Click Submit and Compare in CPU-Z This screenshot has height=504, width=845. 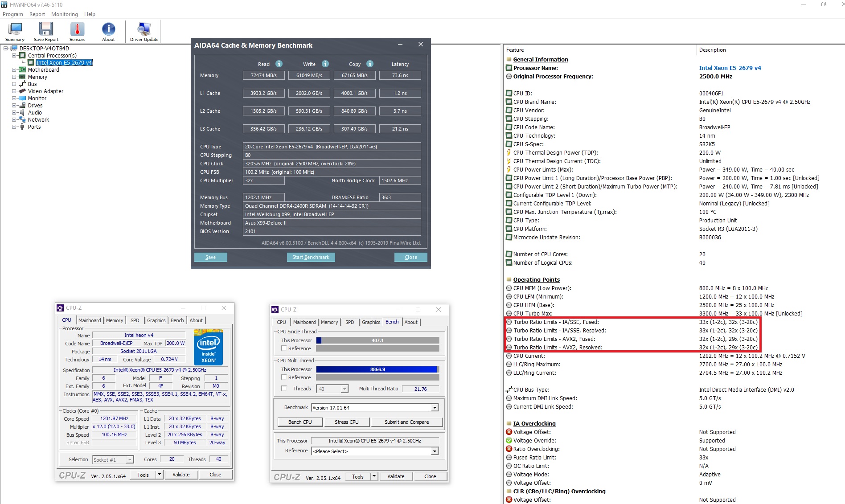(407, 422)
